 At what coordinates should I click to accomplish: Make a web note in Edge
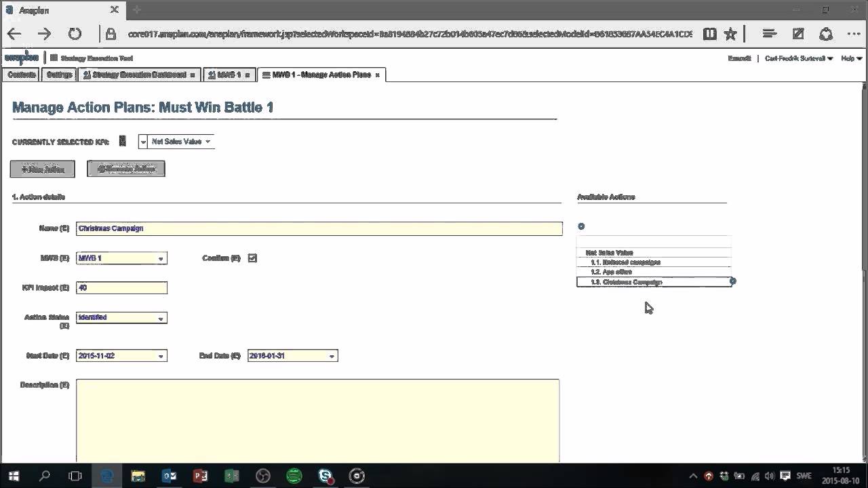[x=798, y=34]
